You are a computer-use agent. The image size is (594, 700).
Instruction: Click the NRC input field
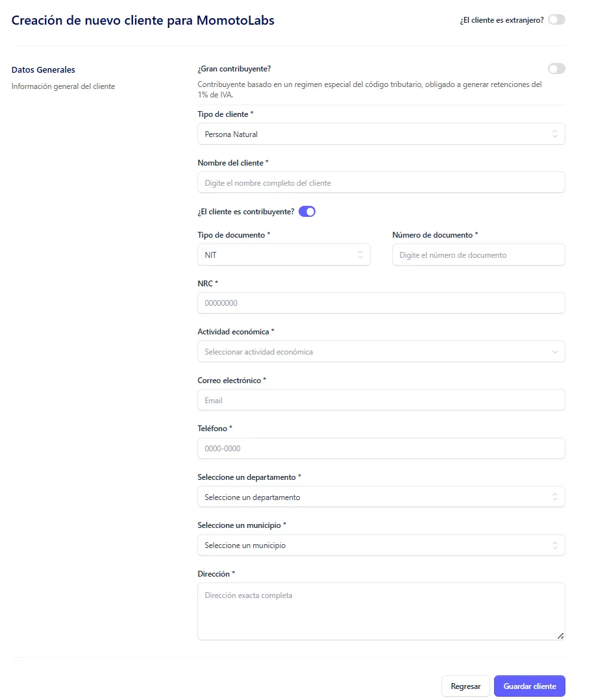click(380, 303)
